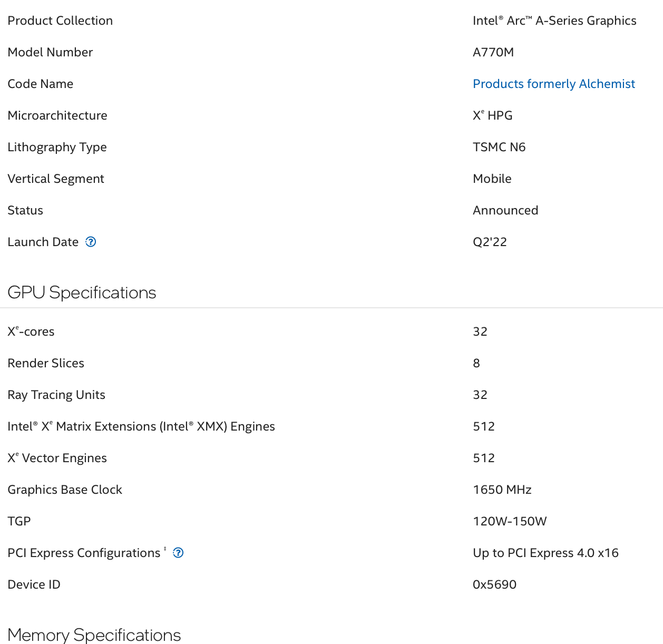
Task: Select the Up to PCI Express 4.0 x16 value
Action: coord(545,553)
